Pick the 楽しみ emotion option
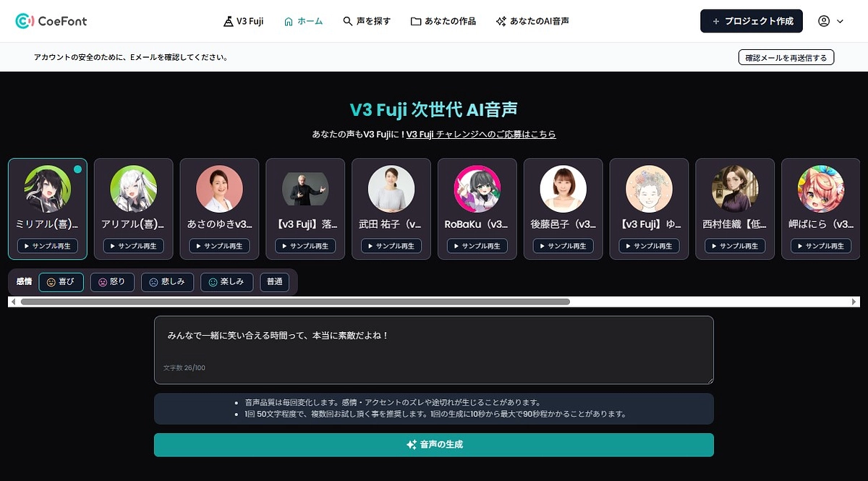 [x=226, y=282]
